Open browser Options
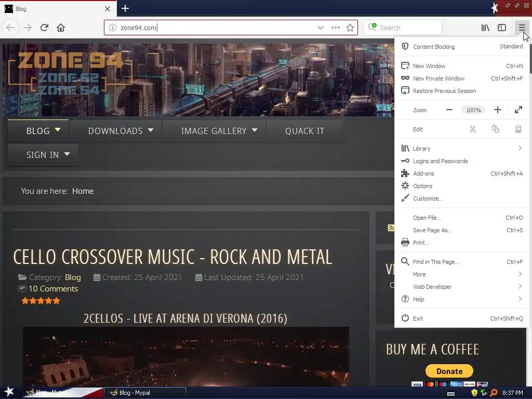 462,186
